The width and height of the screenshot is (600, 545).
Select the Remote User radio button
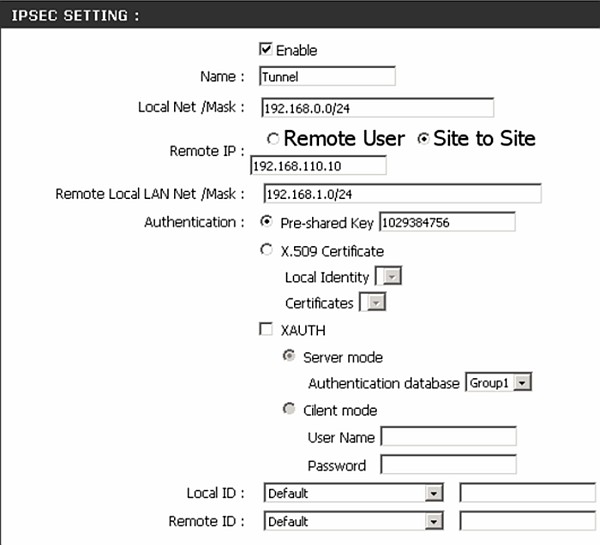point(273,140)
